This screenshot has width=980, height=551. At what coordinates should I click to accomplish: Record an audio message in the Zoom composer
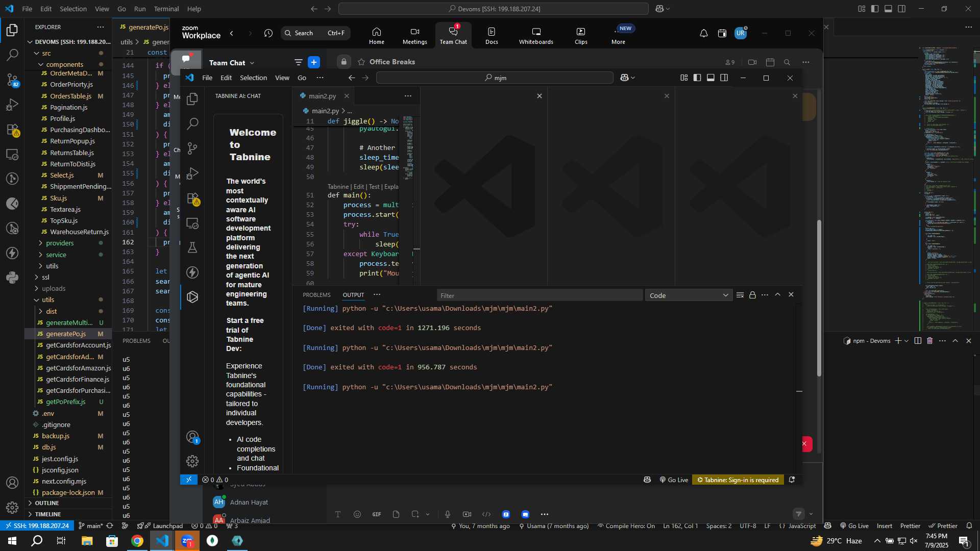pyautogui.click(x=448, y=514)
